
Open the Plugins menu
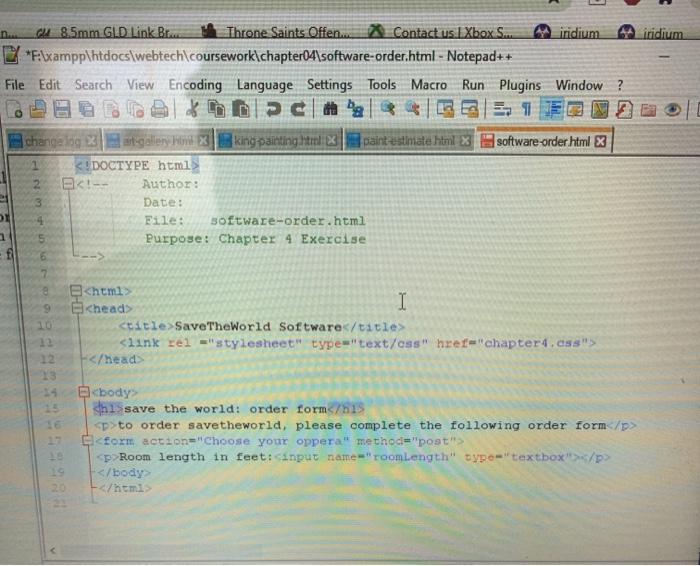click(520, 85)
